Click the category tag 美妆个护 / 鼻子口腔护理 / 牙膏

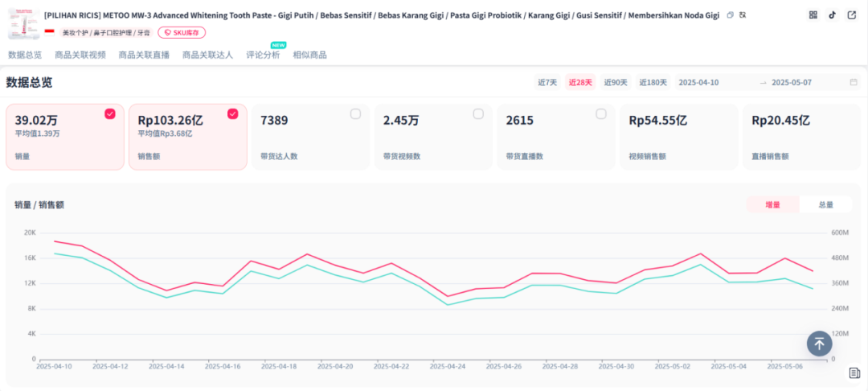pyautogui.click(x=106, y=33)
